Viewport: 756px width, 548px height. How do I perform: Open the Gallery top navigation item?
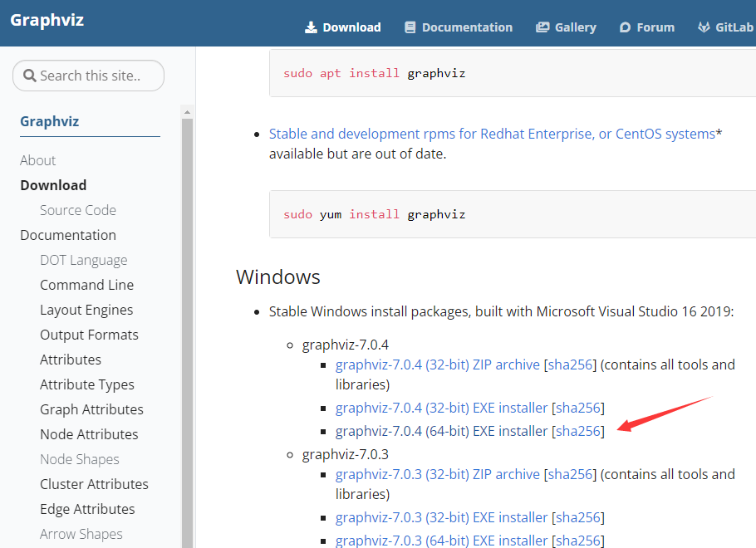(x=566, y=27)
